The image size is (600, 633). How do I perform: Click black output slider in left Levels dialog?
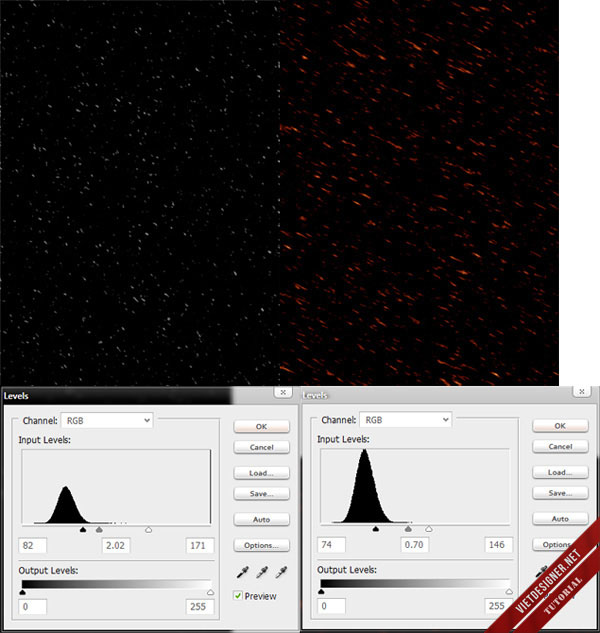pos(22,592)
